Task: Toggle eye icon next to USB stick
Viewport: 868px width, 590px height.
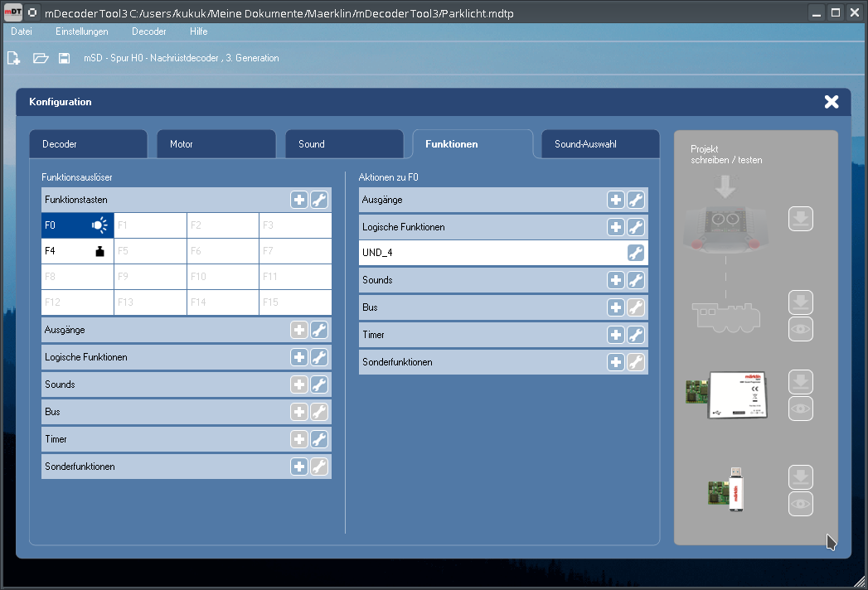Action: pos(800,504)
